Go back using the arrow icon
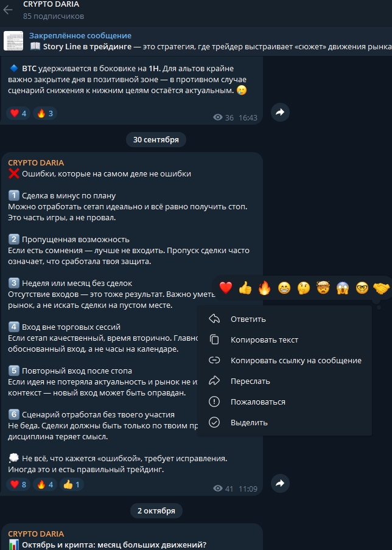392x550 pixels. (x=8, y=10)
